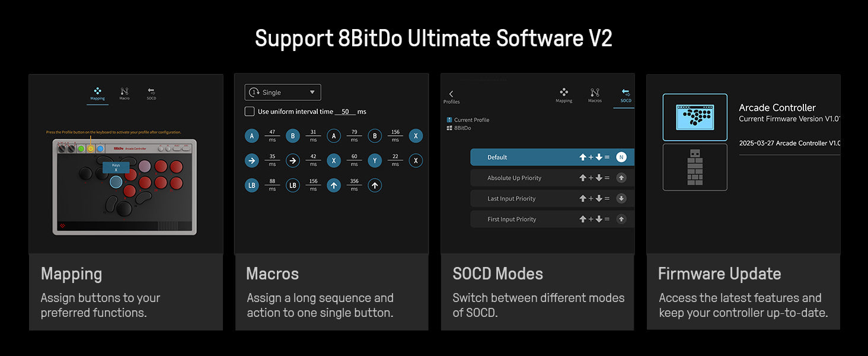Viewport: 868px width, 356px height.
Task: Select the Mapping tab beside the Macros tab
Action: coord(564,96)
